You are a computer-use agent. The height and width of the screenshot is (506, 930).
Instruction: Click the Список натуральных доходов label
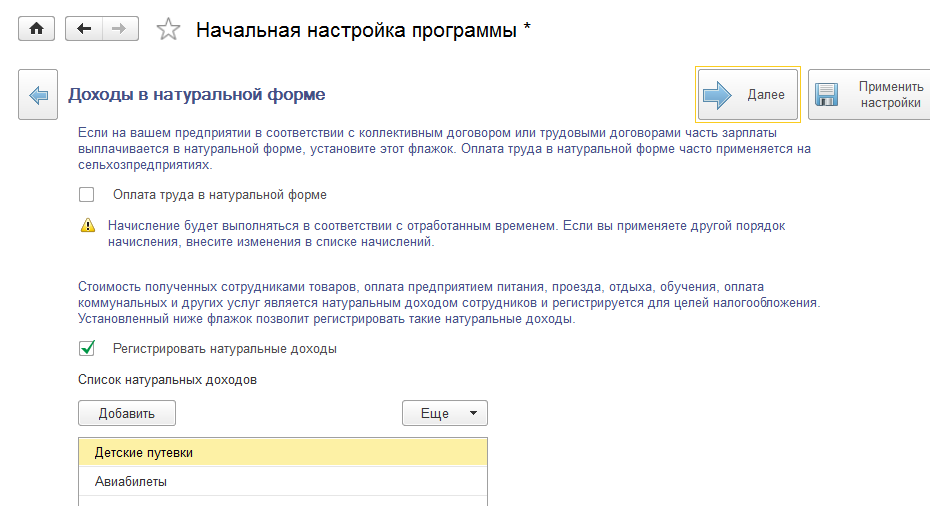pyautogui.click(x=167, y=379)
